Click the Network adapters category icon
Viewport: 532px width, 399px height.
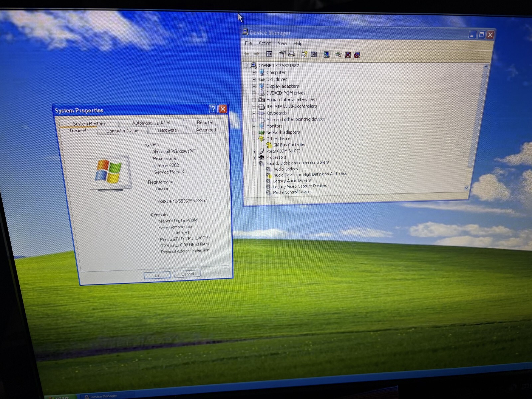[x=261, y=132]
